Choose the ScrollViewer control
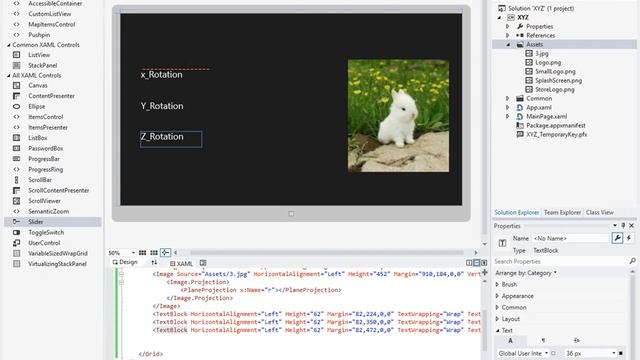640x360 pixels. coord(44,201)
